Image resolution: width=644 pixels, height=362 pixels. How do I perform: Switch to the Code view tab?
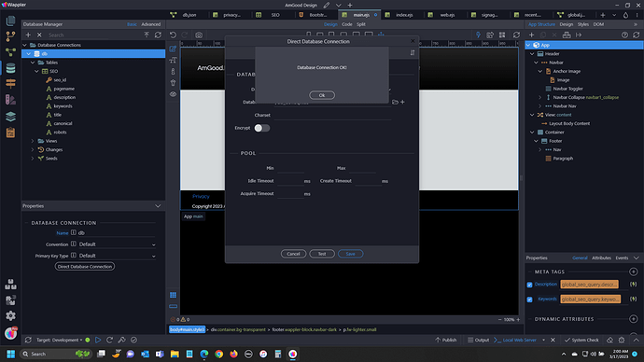pyautogui.click(x=347, y=24)
